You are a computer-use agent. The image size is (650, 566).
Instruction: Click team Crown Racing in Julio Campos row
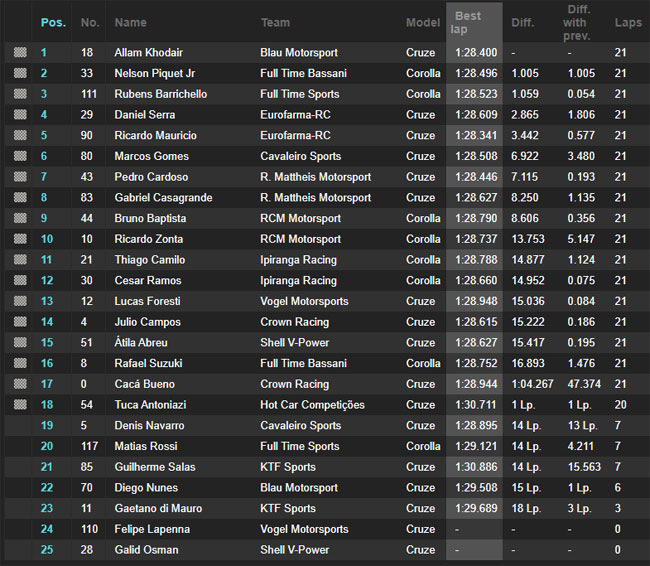(295, 322)
